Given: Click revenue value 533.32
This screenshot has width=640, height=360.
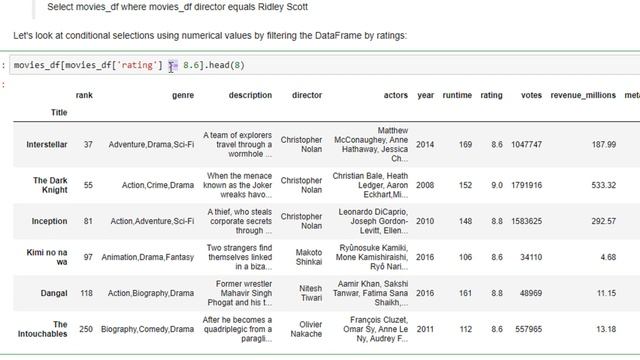Looking at the screenshot, I should tap(604, 185).
